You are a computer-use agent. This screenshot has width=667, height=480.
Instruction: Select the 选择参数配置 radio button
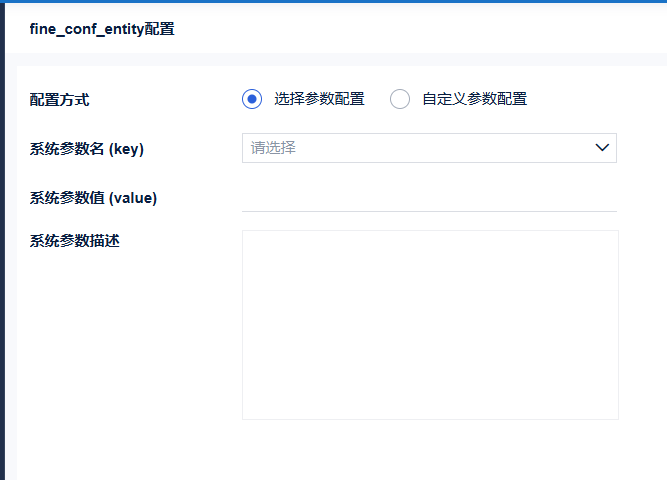252,99
